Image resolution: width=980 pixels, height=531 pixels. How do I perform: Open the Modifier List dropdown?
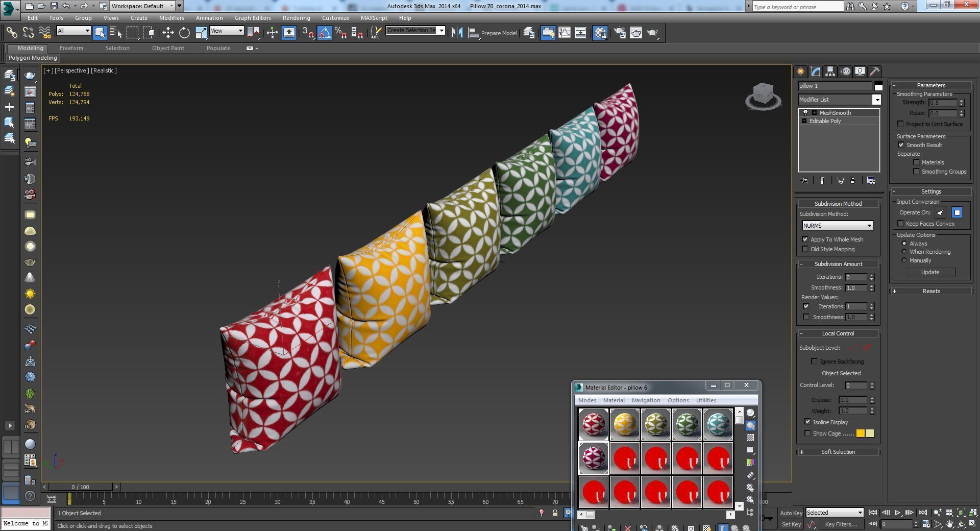tap(840, 100)
